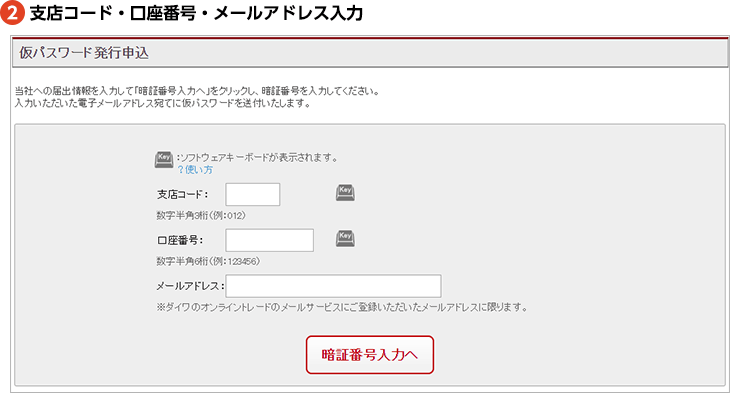Click the text ソフトウェアキーボードが表示されます
Screen dimensions: 740x393
pyautogui.click(x=258, y=158)
